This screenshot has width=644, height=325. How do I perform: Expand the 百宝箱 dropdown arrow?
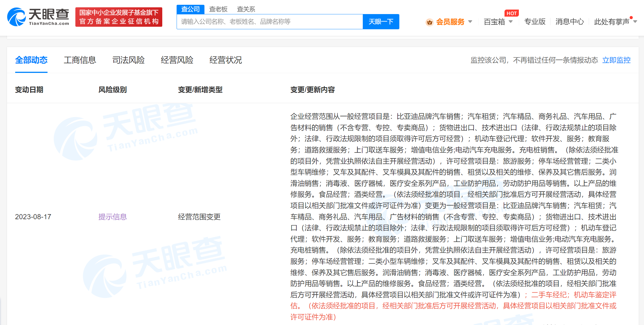511,22
